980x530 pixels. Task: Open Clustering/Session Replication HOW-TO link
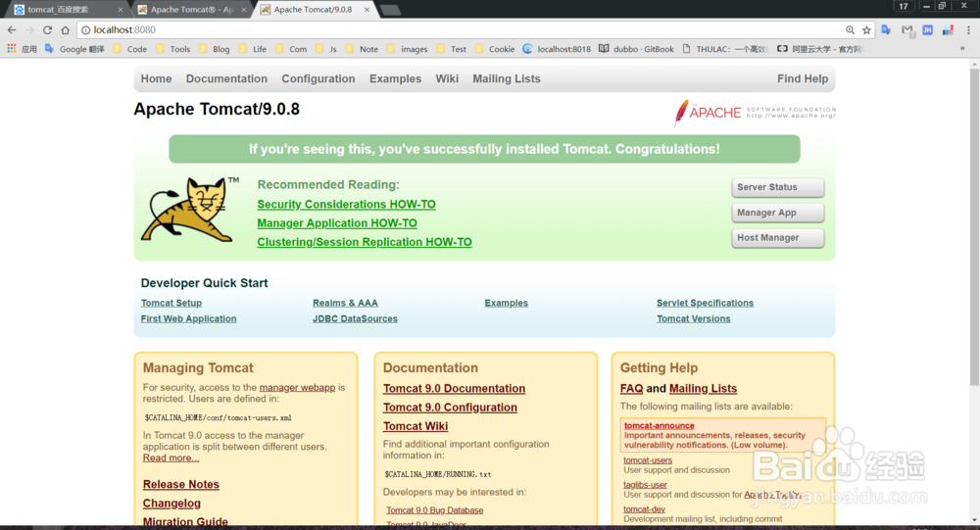(x=365, y=242)
